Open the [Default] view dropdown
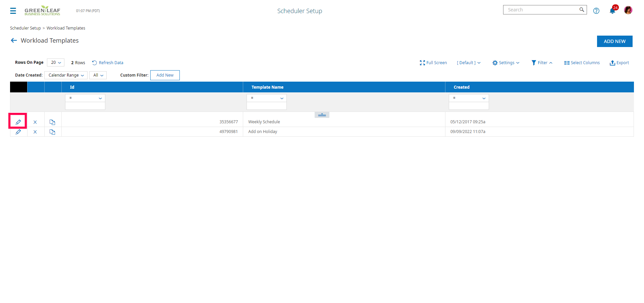 coord(469,63)
